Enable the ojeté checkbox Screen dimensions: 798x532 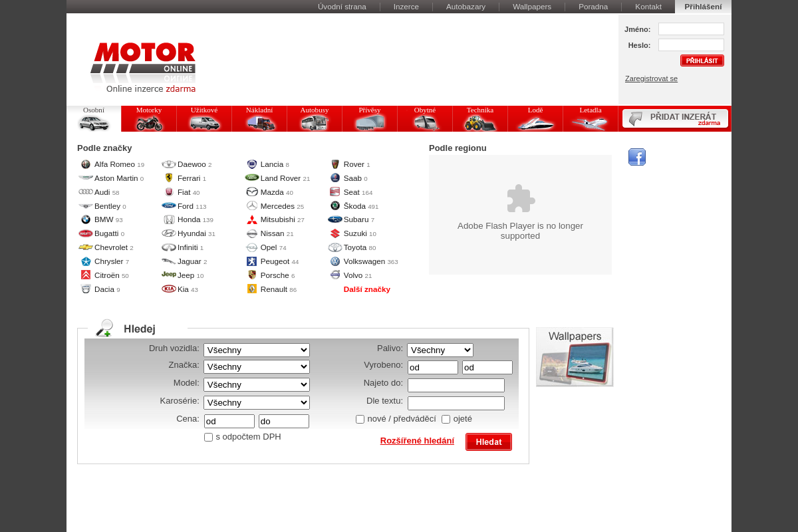[446, 419]
